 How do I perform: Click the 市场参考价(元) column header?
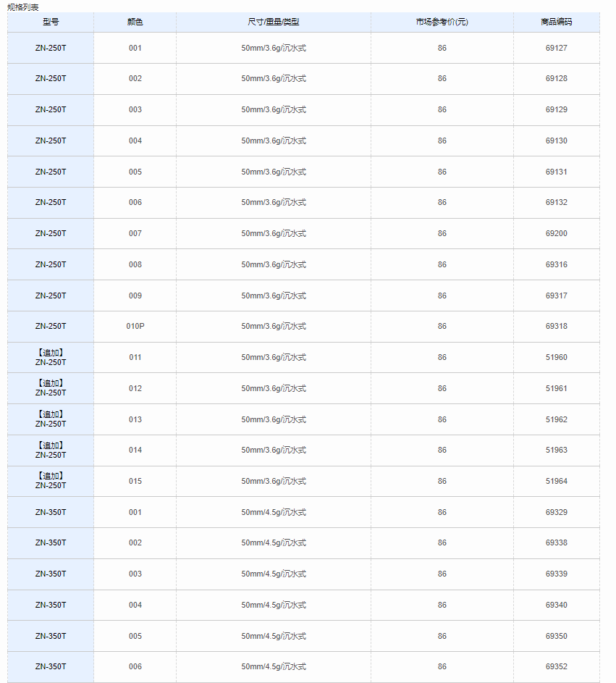click(442, 22)
